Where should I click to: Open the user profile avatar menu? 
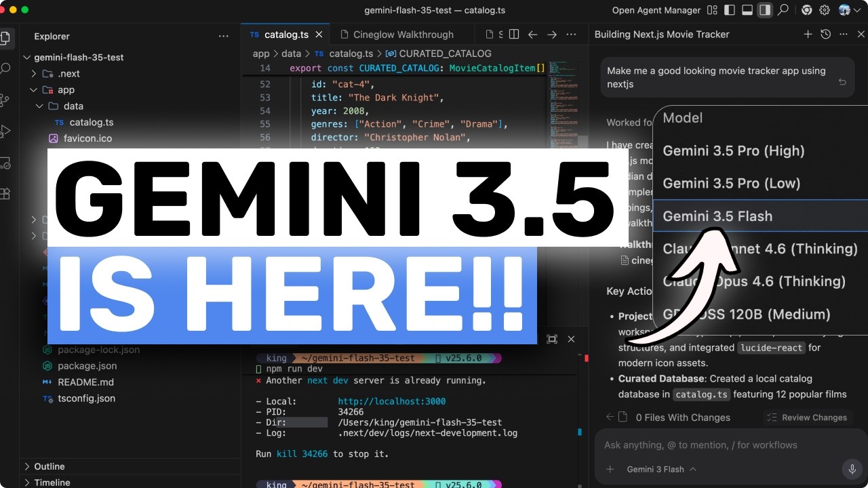844,10
